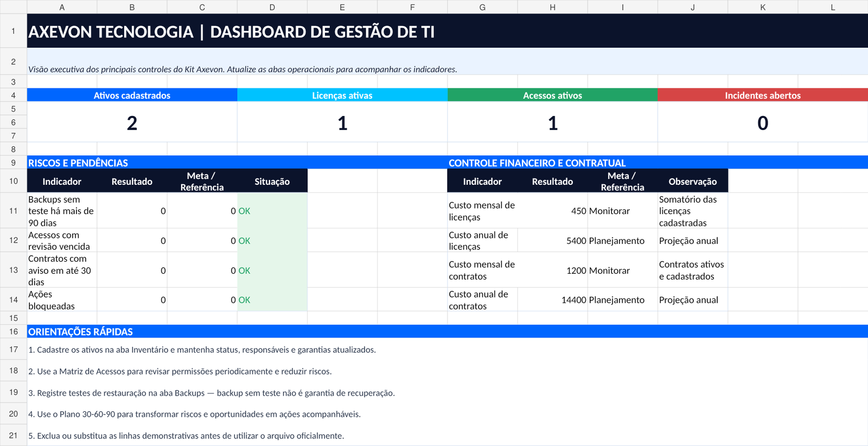Click the 'Observação' column header cell

693,181
